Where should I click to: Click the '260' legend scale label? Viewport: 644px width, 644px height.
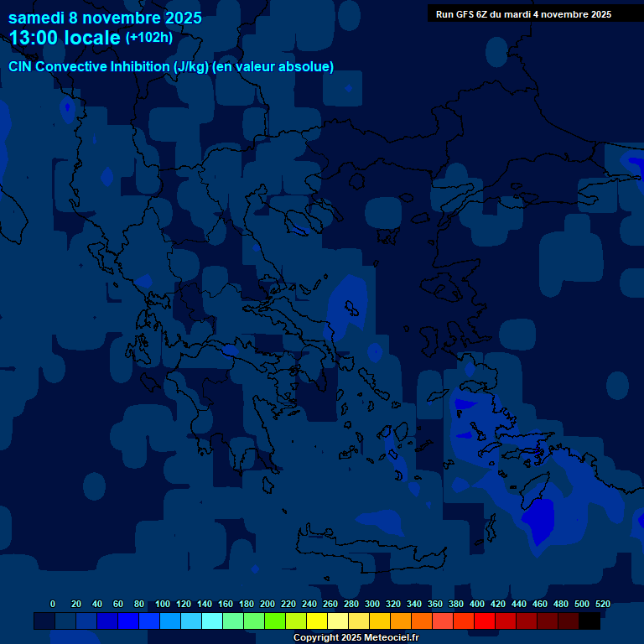click(x=330, y=604)
